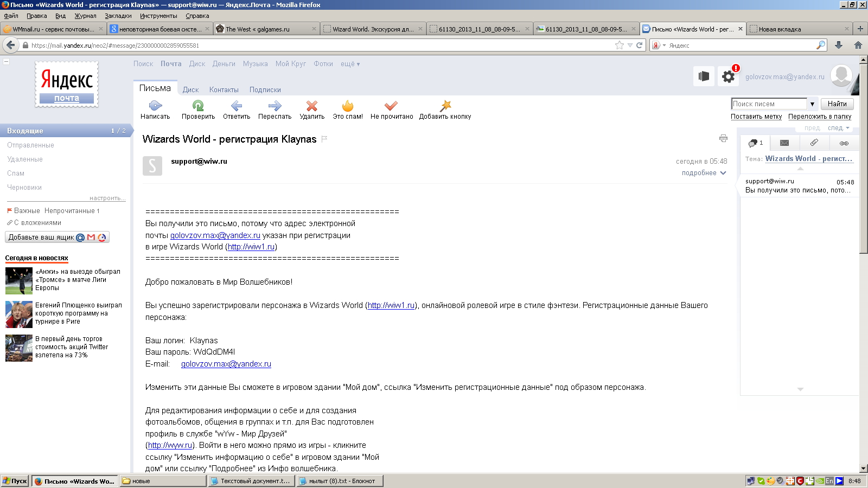
Task: Open a new tab with the plus button
Action: (x=860, y=29)
